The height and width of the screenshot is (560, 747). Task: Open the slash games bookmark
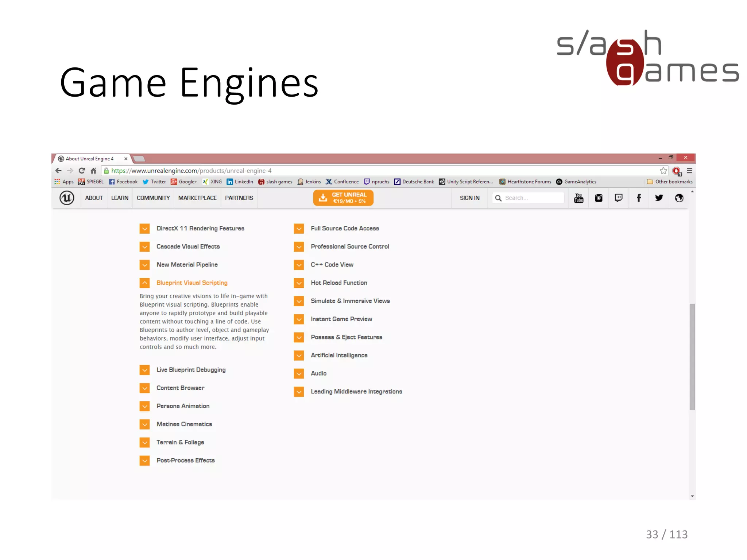[275, 182]
